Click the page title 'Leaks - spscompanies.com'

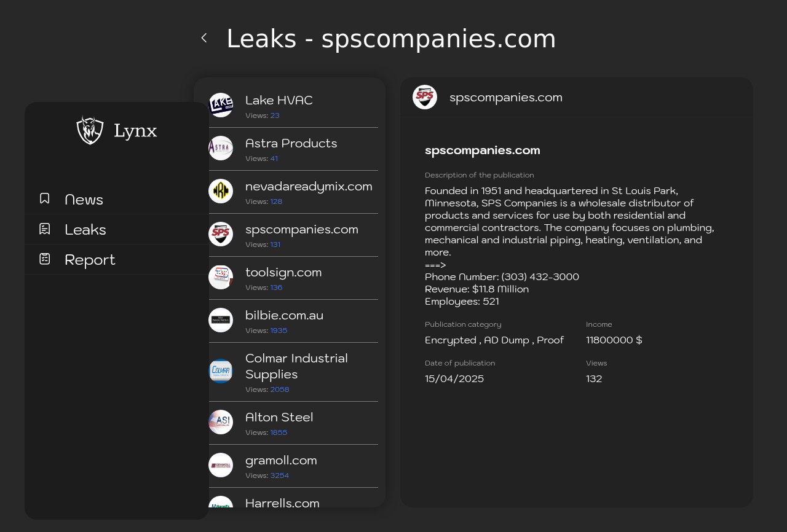tap(391, 39)
